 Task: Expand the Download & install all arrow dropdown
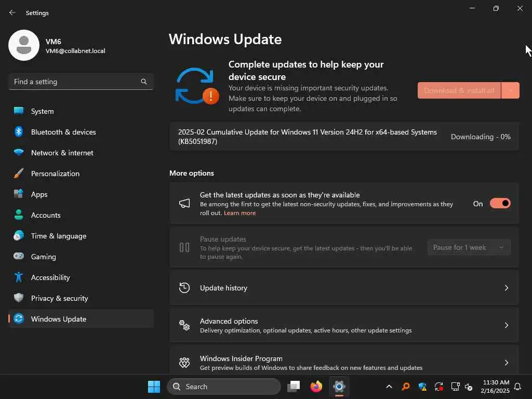point(511,90)
